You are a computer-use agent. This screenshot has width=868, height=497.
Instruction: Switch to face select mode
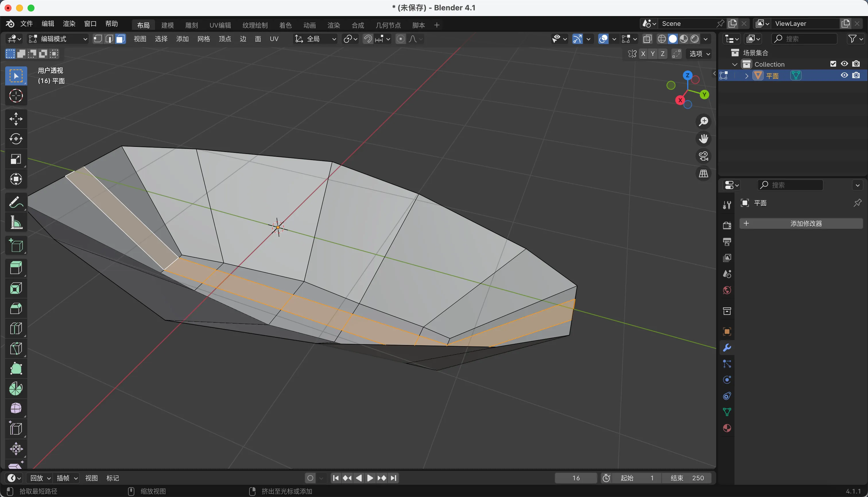pyautogui.click(x=120, y=39)
